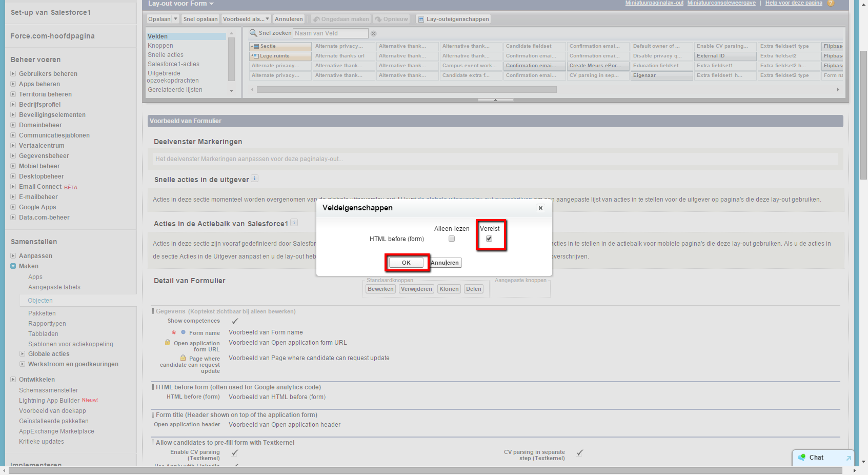
Task: Toggle the Alleen-lezen checkbox
Action: point(452,239)
